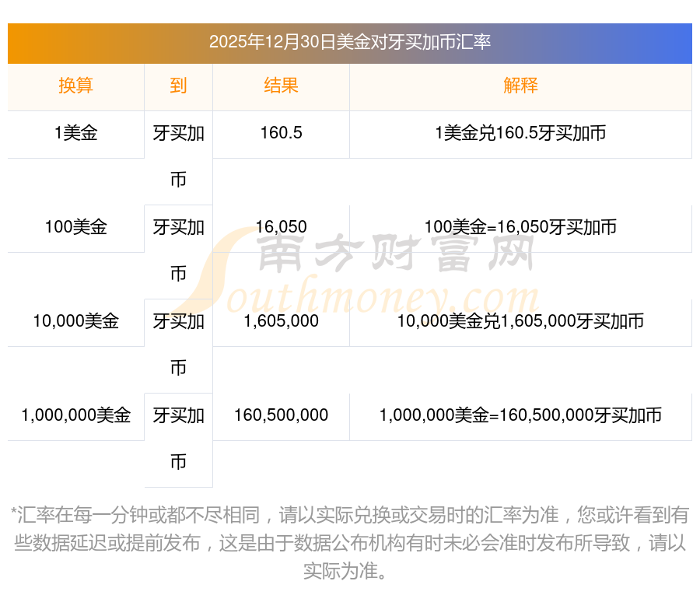The width and height of the screenshot is (700, 595).
Task: Click the 1,000,000美金 cell
Action: 75,415
